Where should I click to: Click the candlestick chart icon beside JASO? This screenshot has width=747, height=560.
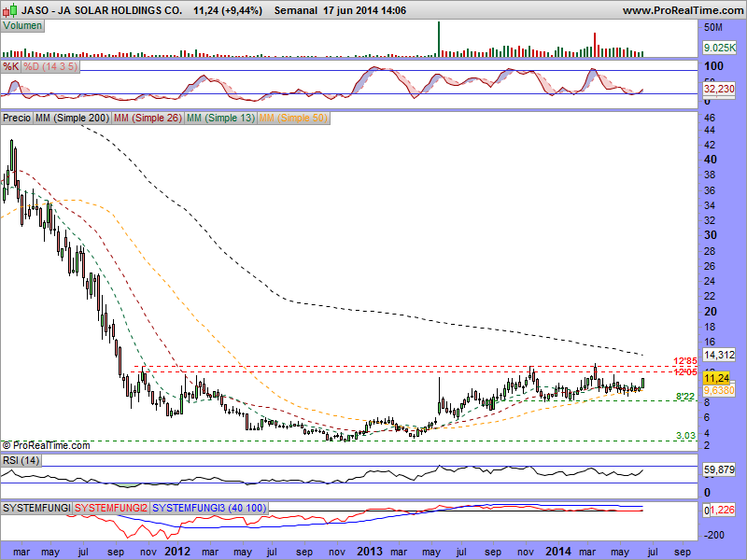point(9,9)
